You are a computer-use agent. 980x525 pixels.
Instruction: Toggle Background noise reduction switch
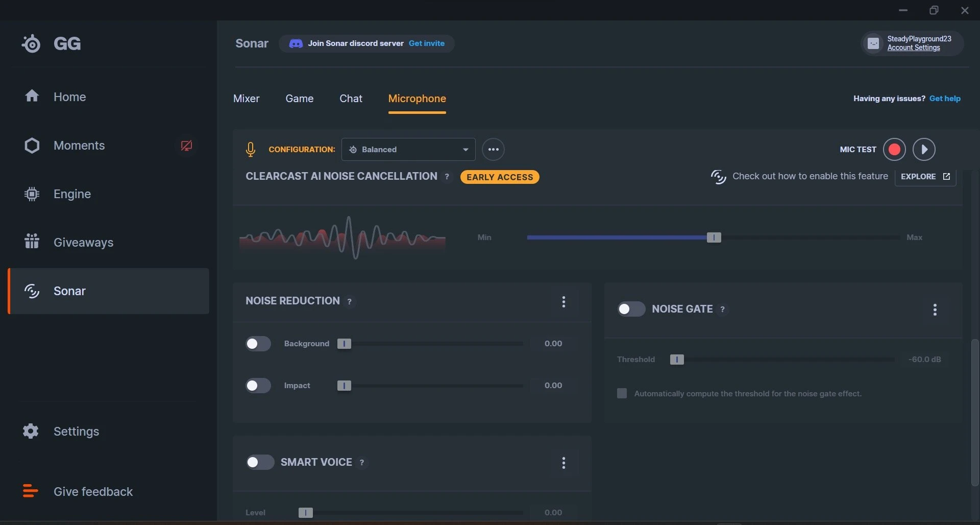tap(258, 344)
